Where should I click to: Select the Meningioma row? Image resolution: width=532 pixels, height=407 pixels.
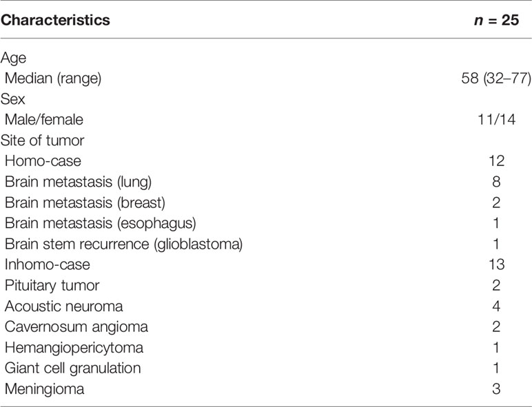tap(266, 389)
